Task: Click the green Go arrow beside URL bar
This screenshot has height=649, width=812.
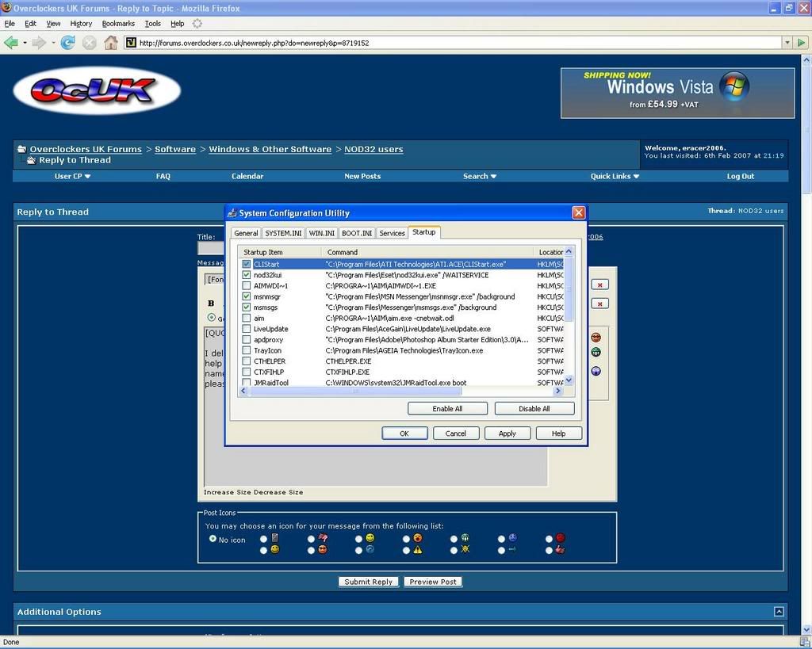Action: [802, 43]
